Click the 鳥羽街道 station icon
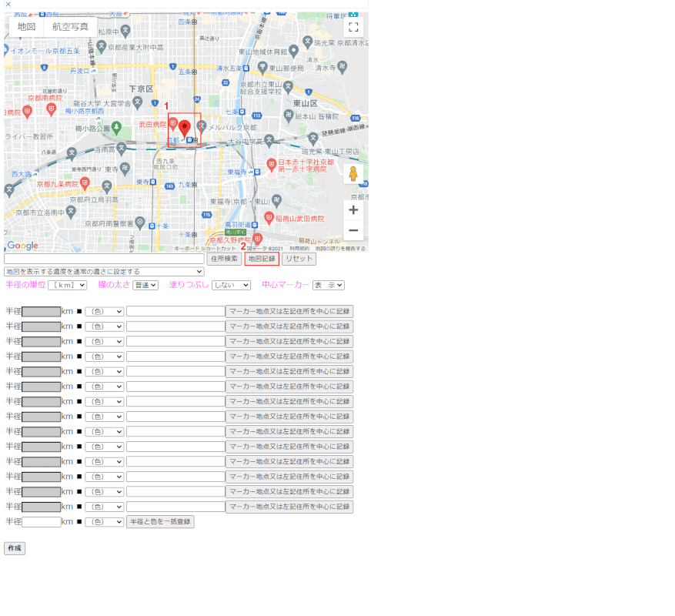The height and width of the screenshot is (616, 675). (x=255, y=225)
